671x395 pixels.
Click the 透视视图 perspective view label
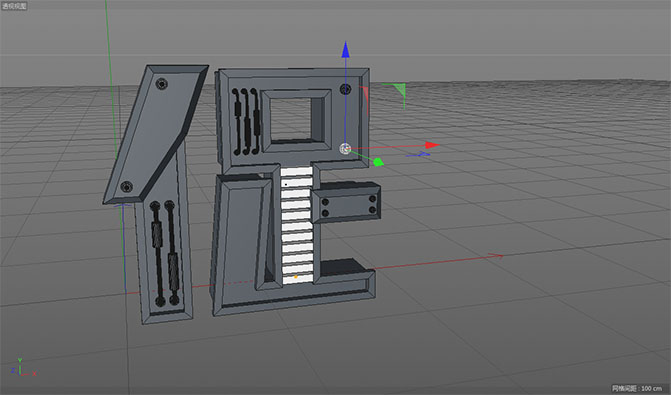pos(14,6)
